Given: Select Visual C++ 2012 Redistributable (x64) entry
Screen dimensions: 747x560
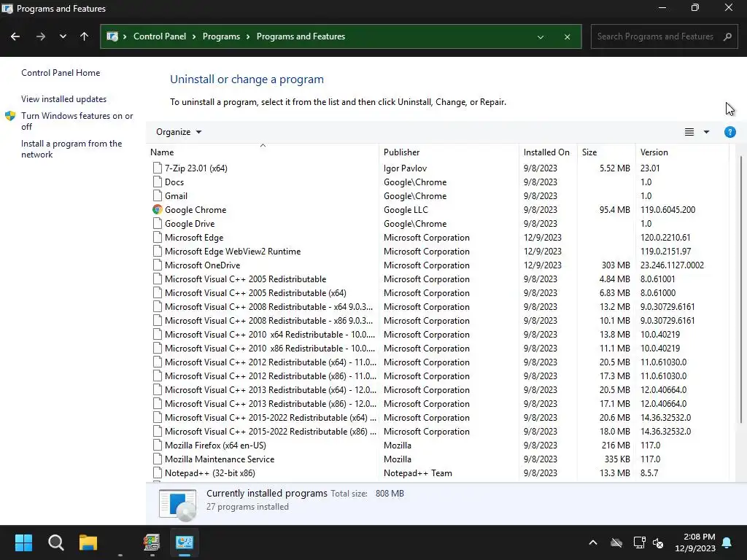Looking at the screenshot, I should click(270, 362).
